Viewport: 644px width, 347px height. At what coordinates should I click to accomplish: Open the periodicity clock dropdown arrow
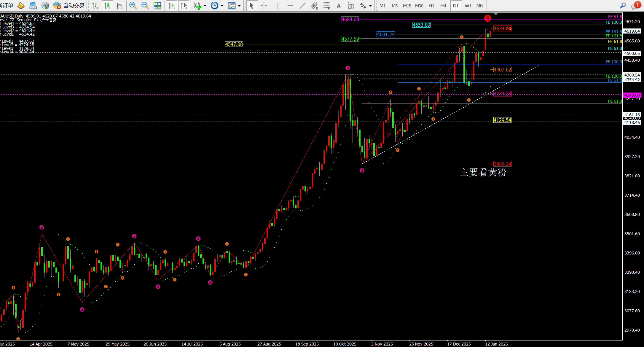click(x=222, y=6)
